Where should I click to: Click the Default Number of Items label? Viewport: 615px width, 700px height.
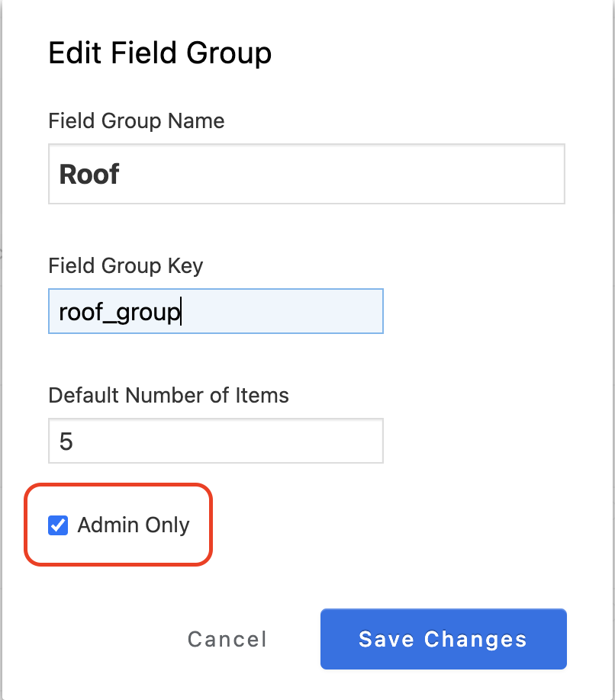pos(169,395)
